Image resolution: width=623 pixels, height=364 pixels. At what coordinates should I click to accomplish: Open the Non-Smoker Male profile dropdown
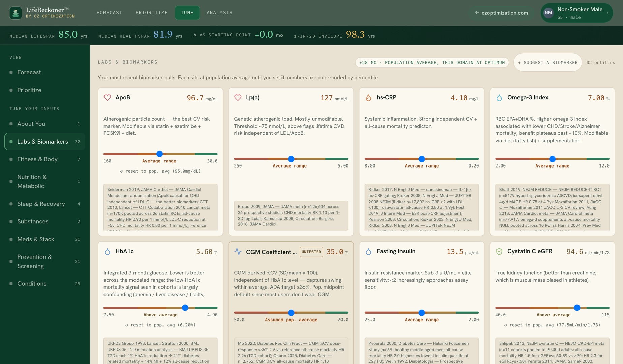(577, 13)
